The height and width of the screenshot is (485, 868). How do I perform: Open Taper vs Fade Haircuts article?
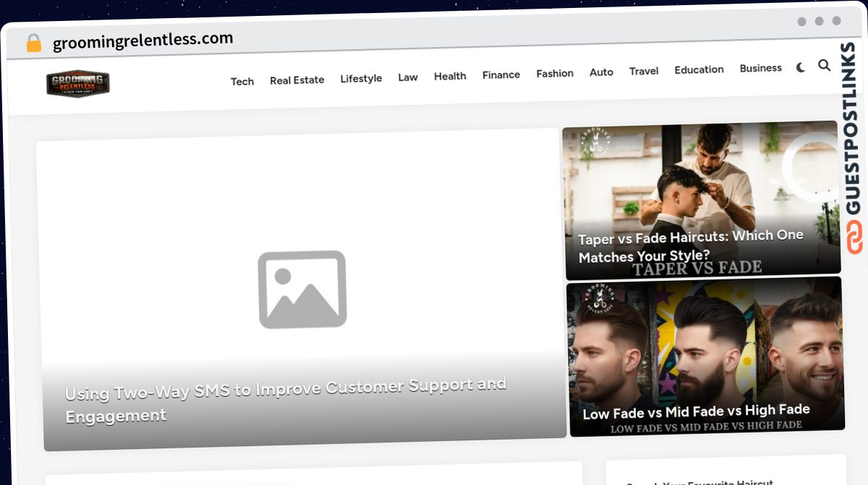691,246
